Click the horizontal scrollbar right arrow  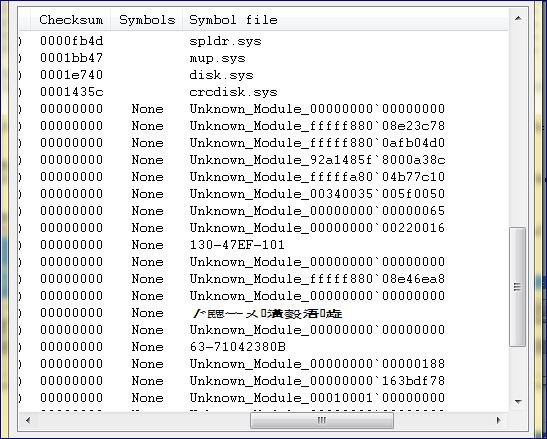[x=499, y=420]
